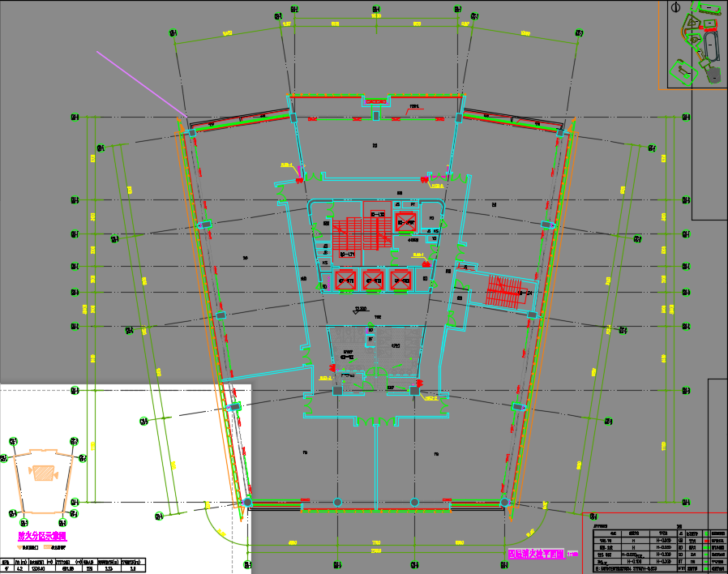728x574 pixels.
Task: Click the square column right of the entry doors
Action: pyautogui.click(x=414, y=391)
